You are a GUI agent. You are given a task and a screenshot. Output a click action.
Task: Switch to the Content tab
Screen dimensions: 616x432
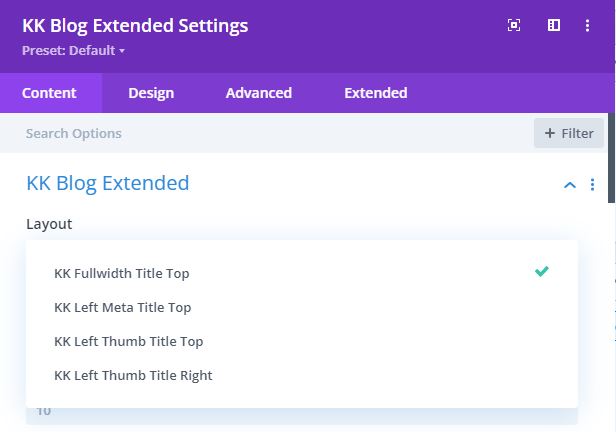[49, 93]
